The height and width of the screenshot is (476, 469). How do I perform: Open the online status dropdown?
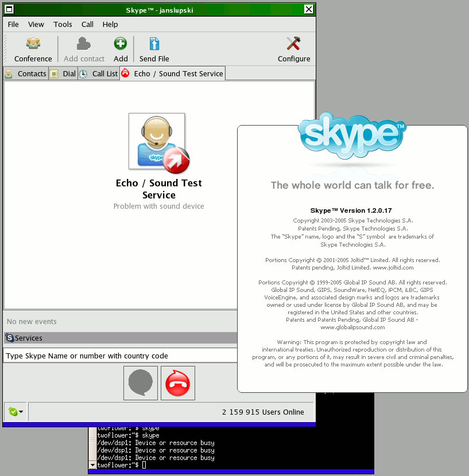(x=15, y=412)
